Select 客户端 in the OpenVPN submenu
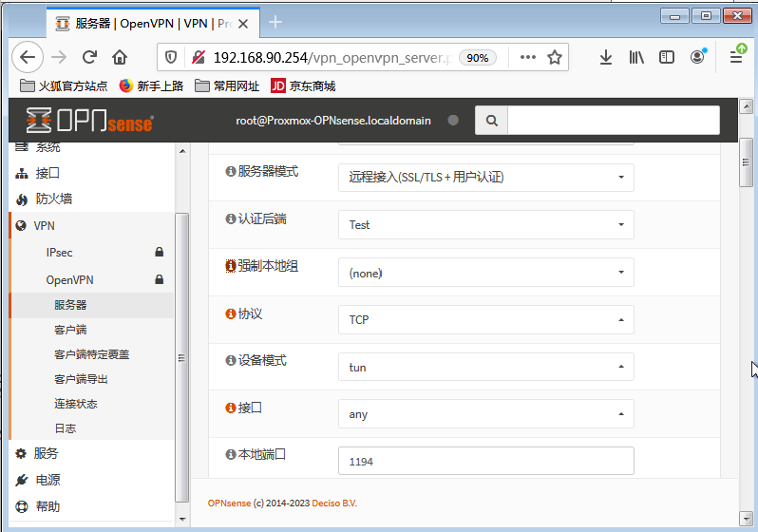This screenshot has height=532, width=758. tap(70, 330)
